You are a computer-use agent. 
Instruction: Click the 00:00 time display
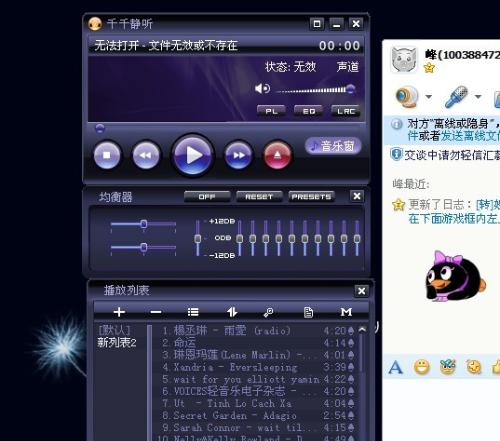click(x=339, y=46)
